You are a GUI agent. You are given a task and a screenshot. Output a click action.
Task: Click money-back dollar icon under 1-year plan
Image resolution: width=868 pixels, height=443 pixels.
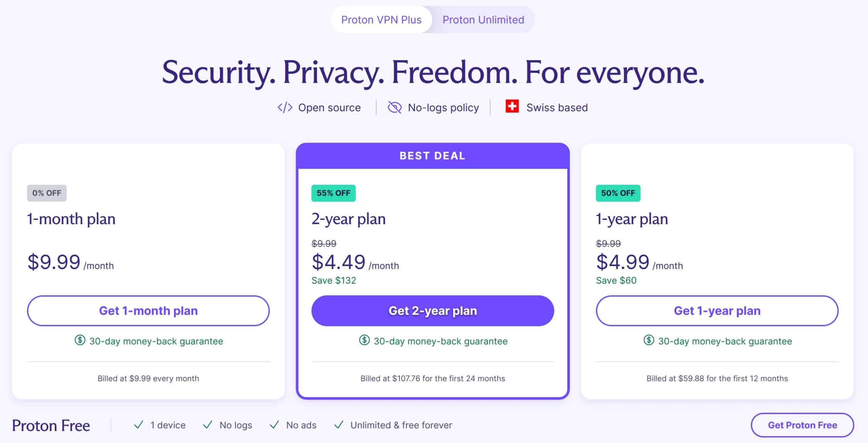649,340
